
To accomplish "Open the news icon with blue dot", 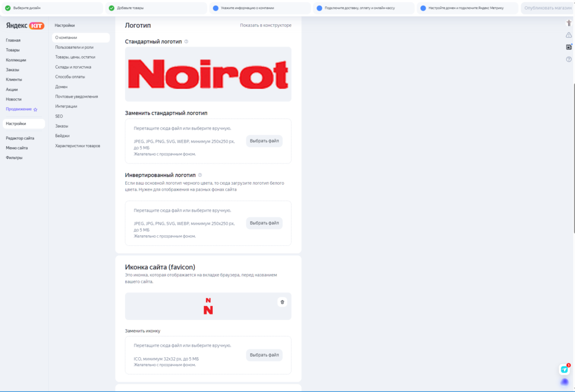I will [569, 47].
